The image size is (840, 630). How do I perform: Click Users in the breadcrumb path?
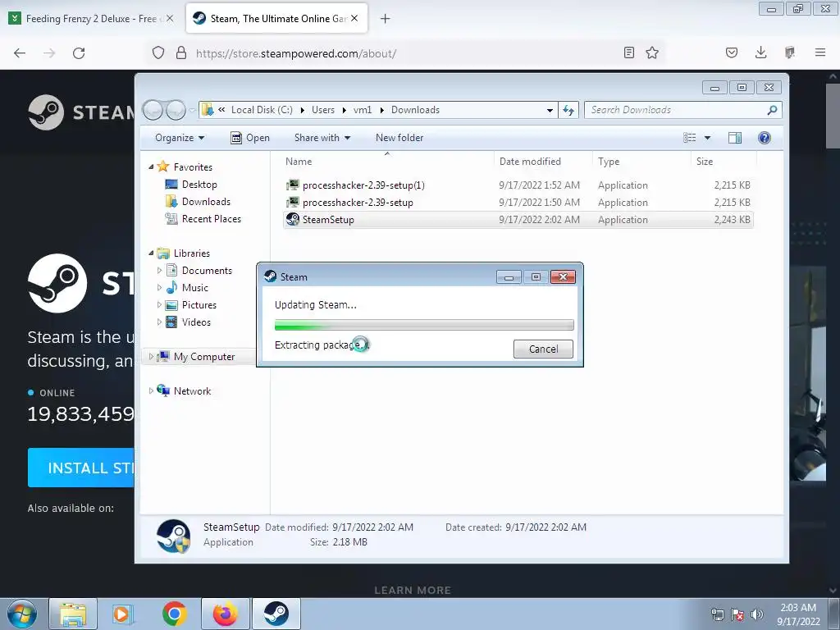tap(323, 110)
